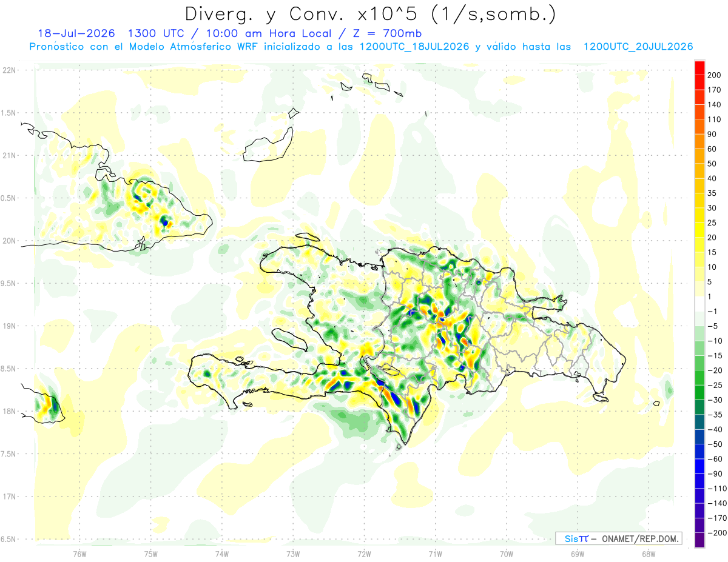Click the "75W" longitude axis label
728x562 pixels.
(x=150, y=553)
